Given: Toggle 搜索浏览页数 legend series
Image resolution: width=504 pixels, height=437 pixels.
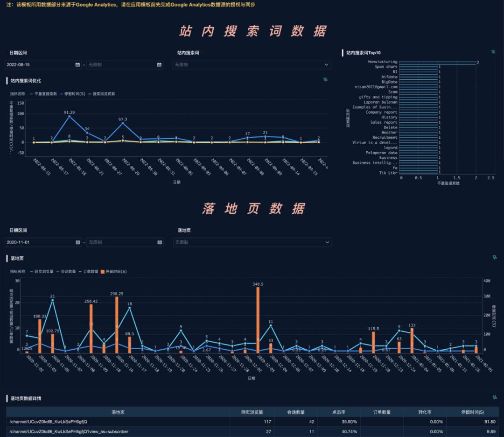Looking at the screenshot, I should 102,94.
